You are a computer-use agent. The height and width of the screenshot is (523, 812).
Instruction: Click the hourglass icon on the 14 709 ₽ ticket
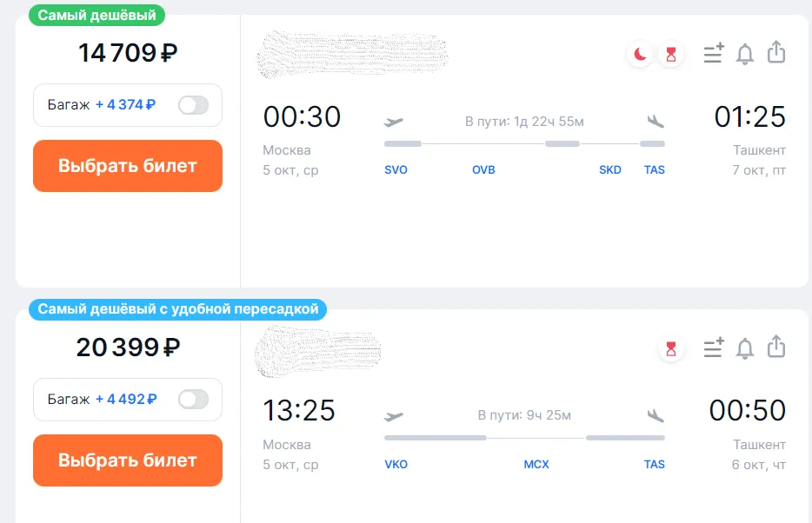[x=670, y=55]
